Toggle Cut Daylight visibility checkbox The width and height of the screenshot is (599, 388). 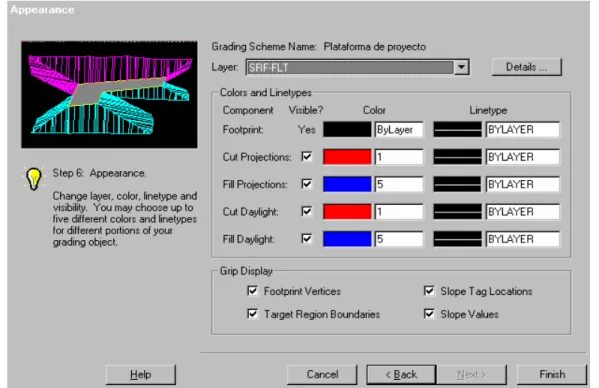(306, 211)
